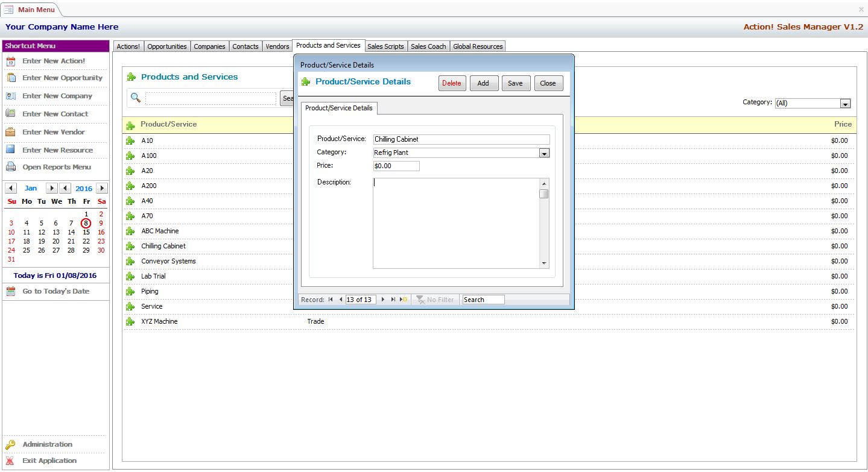Click the puzzle icon beside XYZ Machine

130,322
